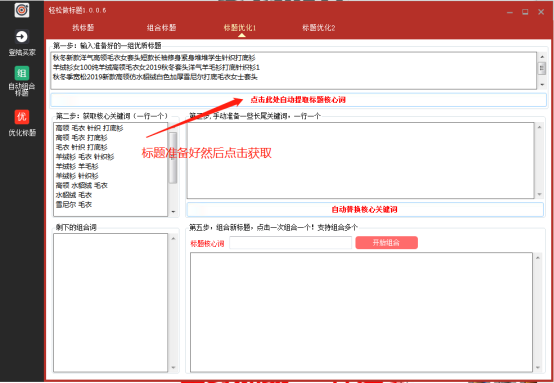This screenshot has width=554, height=383.
Task: Select the green 组 auto-combine title icon
Action: pyautogui.click(x=22, y=73)
